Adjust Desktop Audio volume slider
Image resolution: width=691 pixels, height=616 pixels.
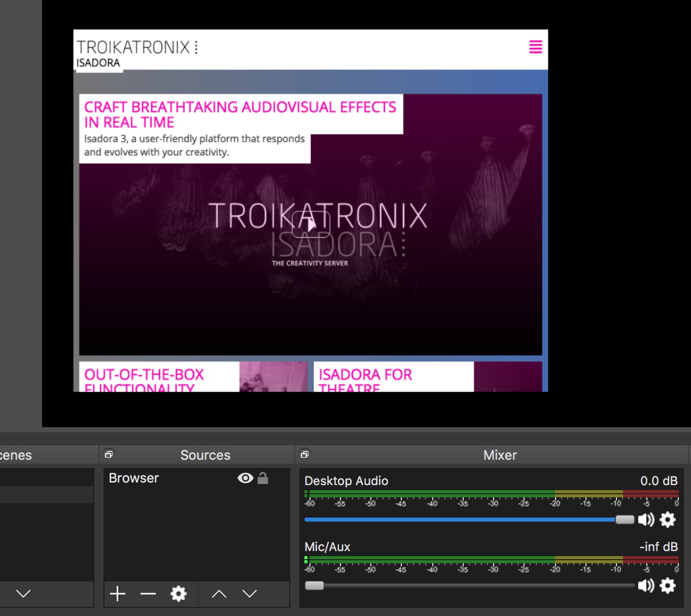(625, 520)
